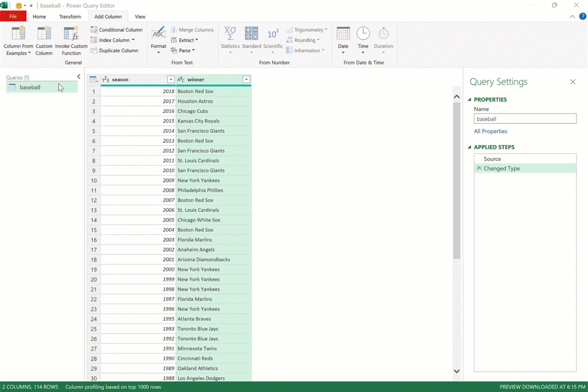This screenshot has height=392, width=588.
Task: Open the View tab
Action: tap(140, 17)
